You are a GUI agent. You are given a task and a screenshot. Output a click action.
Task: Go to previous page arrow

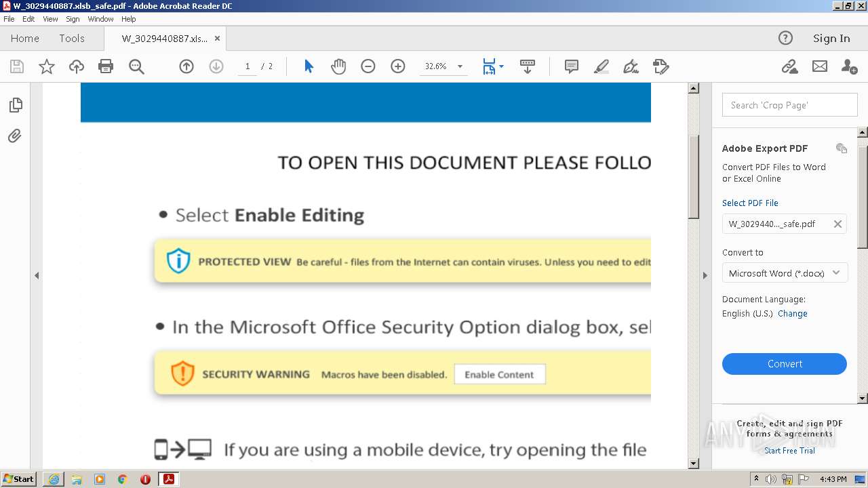click(x=186, y=66)
